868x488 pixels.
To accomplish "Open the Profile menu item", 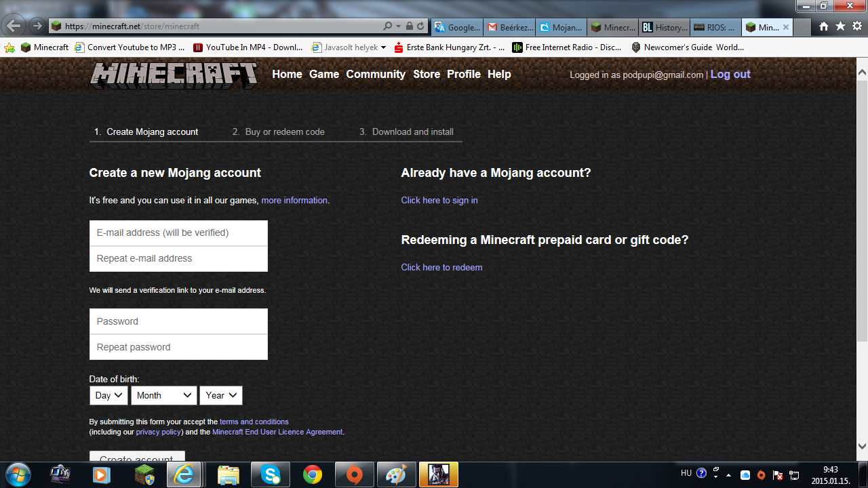I will (464, 75).
